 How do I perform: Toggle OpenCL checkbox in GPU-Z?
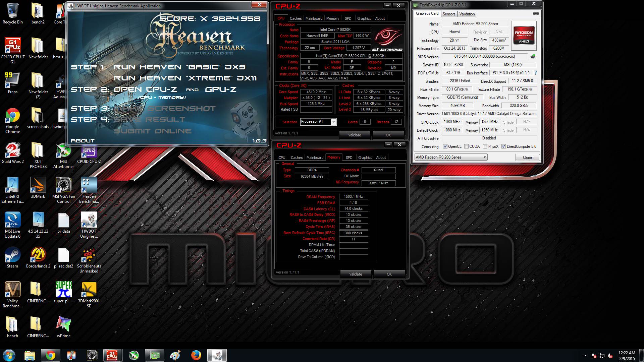(x=445, y=146)
